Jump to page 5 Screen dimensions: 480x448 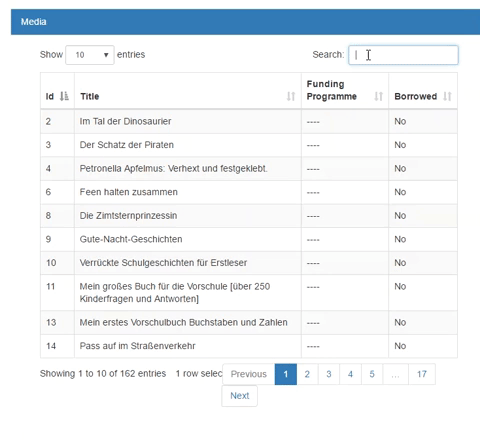[372, 374]
